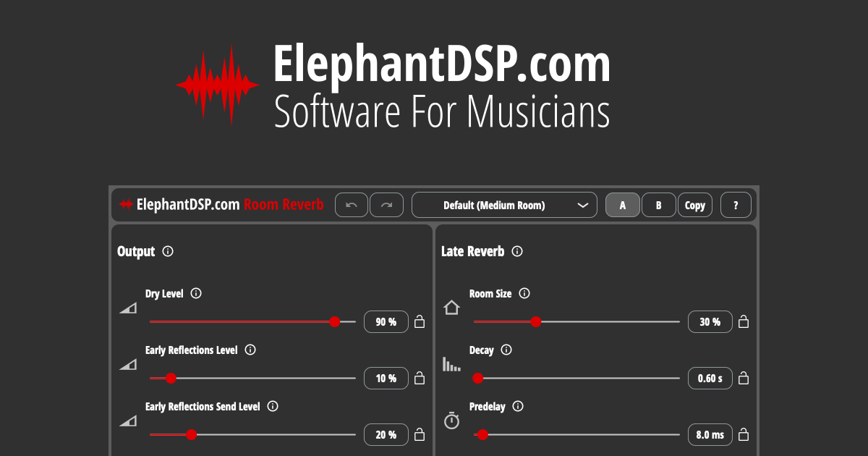Click the Early Reflections Send Level info icon
The width and height of the screenshot is (868, 456).
click(x=273, y=406)
